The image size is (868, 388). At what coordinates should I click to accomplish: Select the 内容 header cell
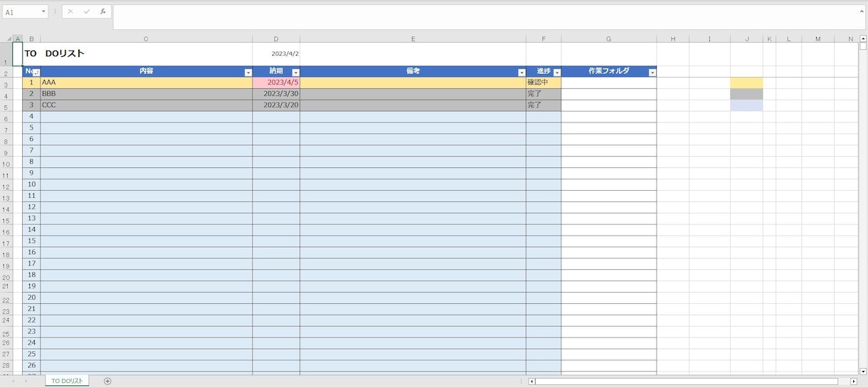(146, 71)
